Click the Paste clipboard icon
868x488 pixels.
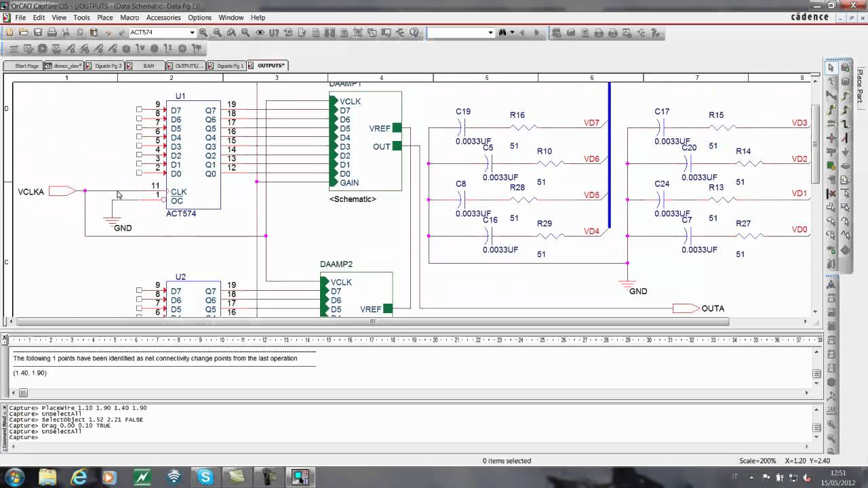[x=94, y=32]
